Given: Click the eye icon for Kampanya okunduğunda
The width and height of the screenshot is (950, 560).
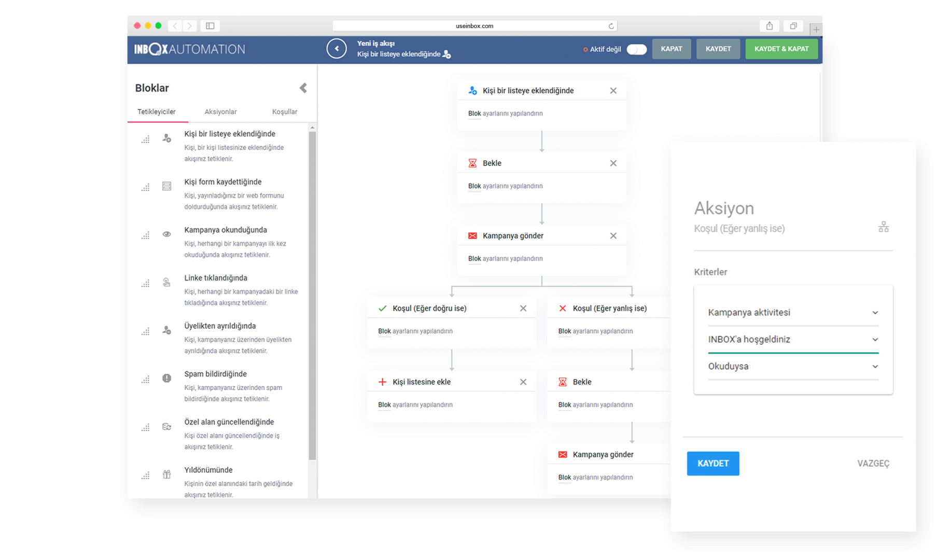Looking at the screenshot, I should [x=166, y=234].
